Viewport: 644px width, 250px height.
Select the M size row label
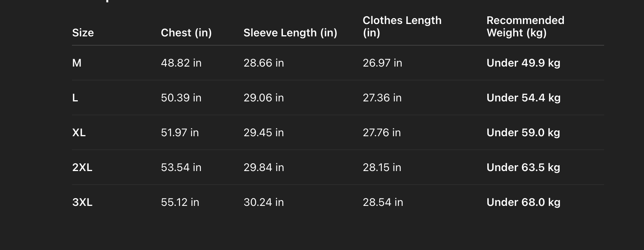click(77, 63)
